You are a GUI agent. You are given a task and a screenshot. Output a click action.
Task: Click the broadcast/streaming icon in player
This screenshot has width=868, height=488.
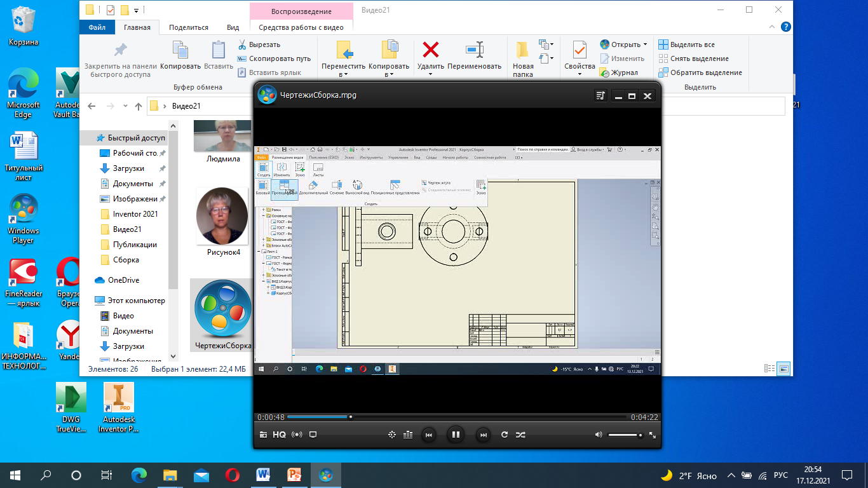[x=297, y=435]
